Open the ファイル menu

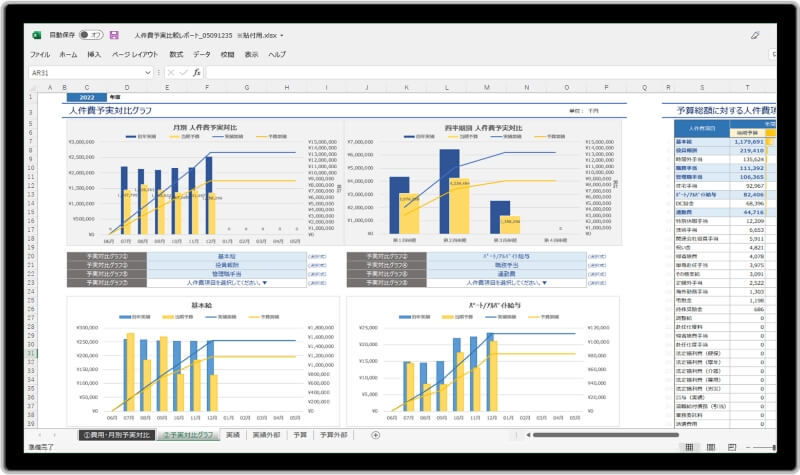point(40,54)
